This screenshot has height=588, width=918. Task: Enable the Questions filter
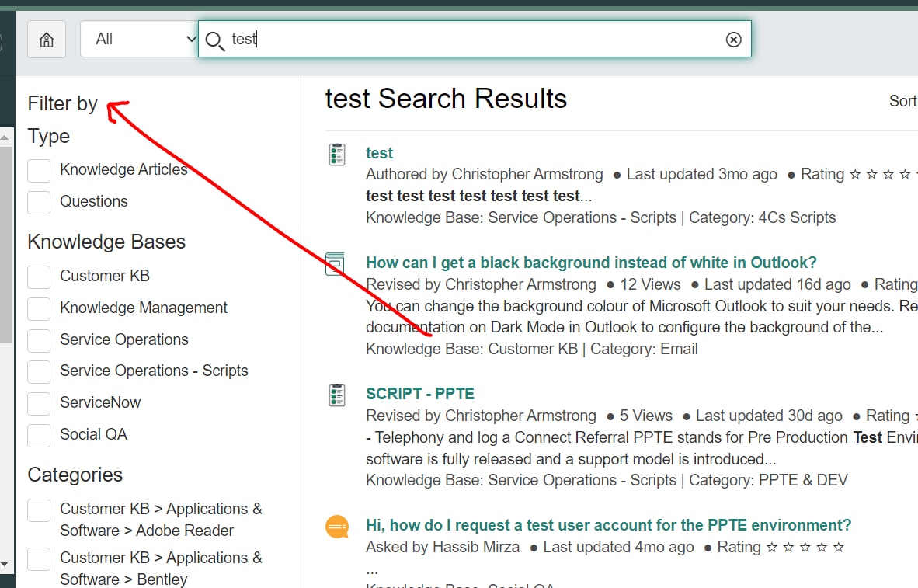(38, 202)
